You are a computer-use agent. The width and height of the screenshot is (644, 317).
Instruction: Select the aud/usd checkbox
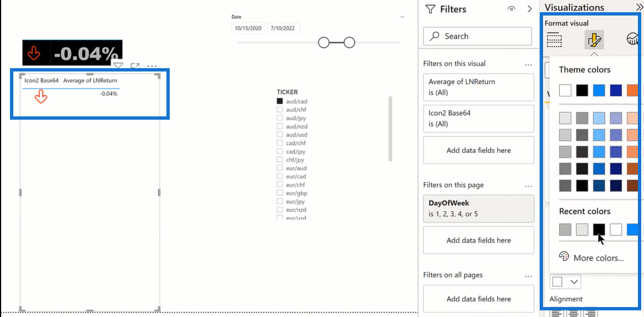[280, 135]
